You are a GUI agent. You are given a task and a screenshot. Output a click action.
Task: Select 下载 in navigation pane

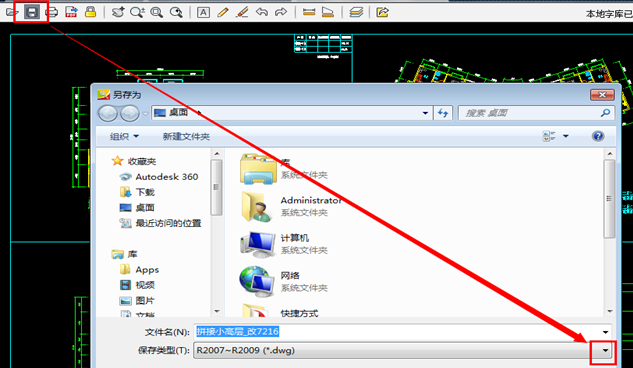click(137, 192)
